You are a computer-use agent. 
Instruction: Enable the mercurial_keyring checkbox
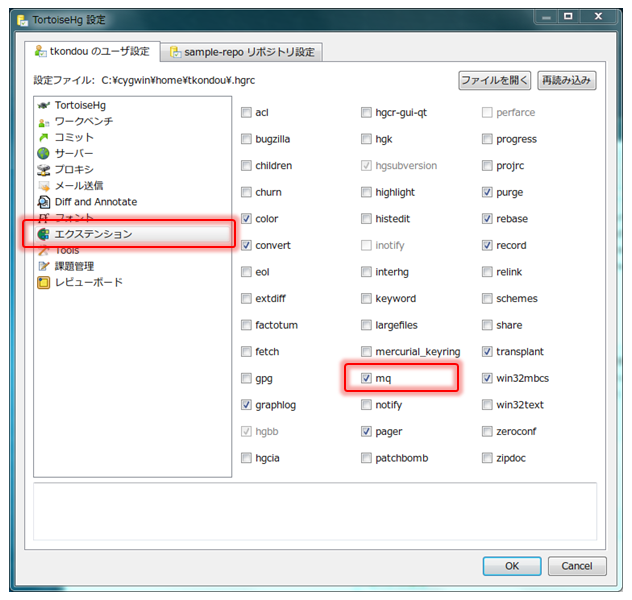click(x=366, y=352)
